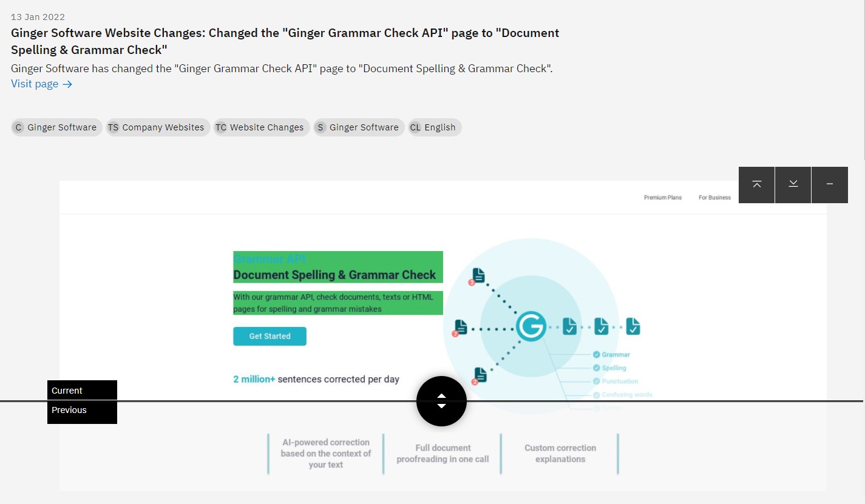Select the Website Changes tag
The image size is (865, 504).
pos(262,127)
